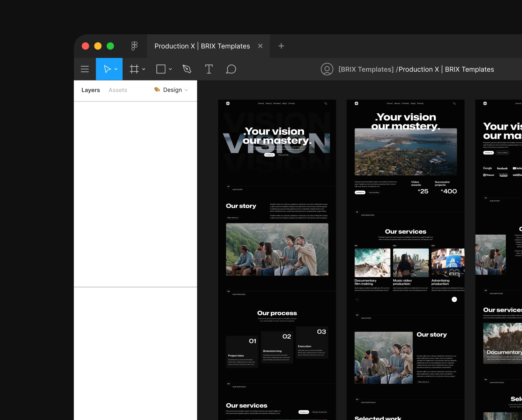Open the Design page dropdown
The height and width of the screenshot is (420, 522).
click(171, 90)
